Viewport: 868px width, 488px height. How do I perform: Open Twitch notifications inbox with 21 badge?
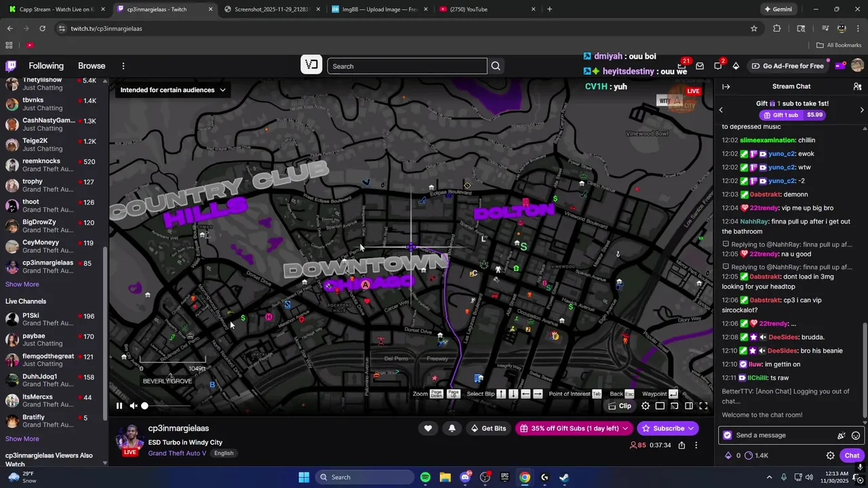point(683,66)
